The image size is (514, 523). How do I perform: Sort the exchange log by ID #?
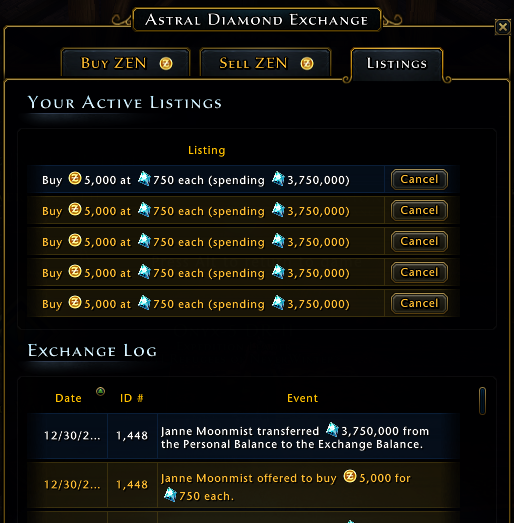(x=131, y=398)
